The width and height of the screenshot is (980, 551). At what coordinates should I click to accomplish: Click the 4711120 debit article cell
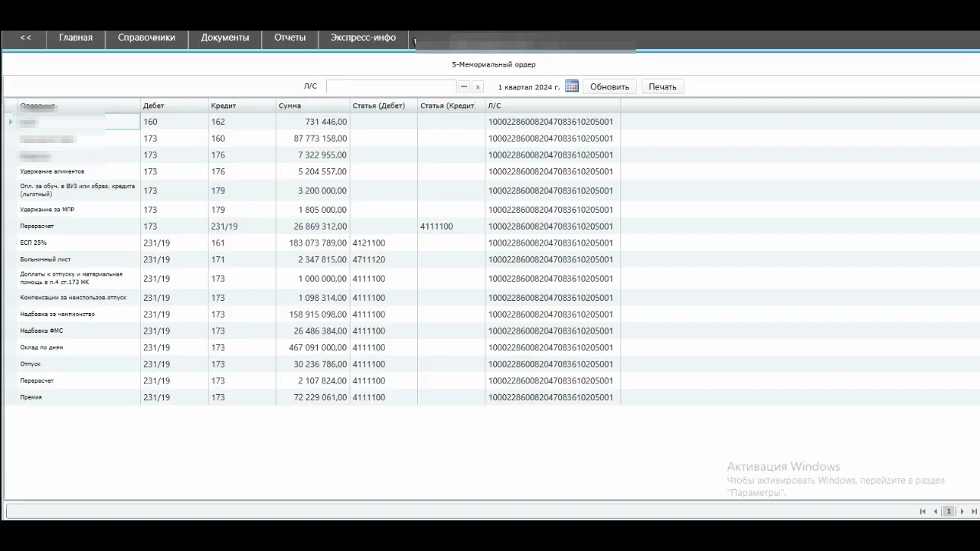click(x=384, y=259)
